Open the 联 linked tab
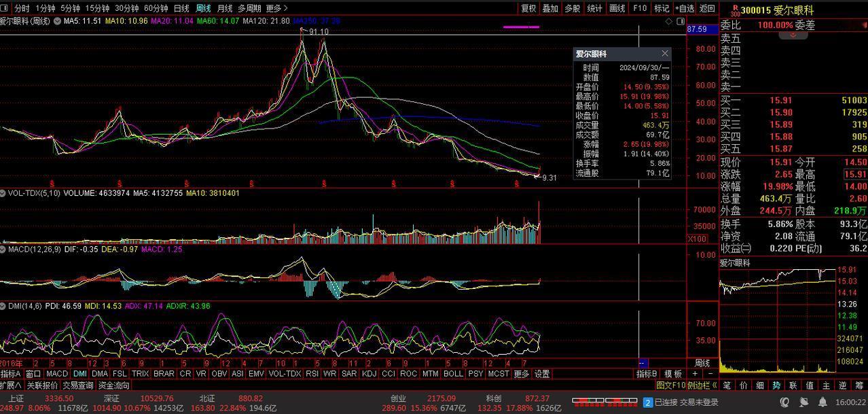The image size is (868, 414). tap(793, 385)
